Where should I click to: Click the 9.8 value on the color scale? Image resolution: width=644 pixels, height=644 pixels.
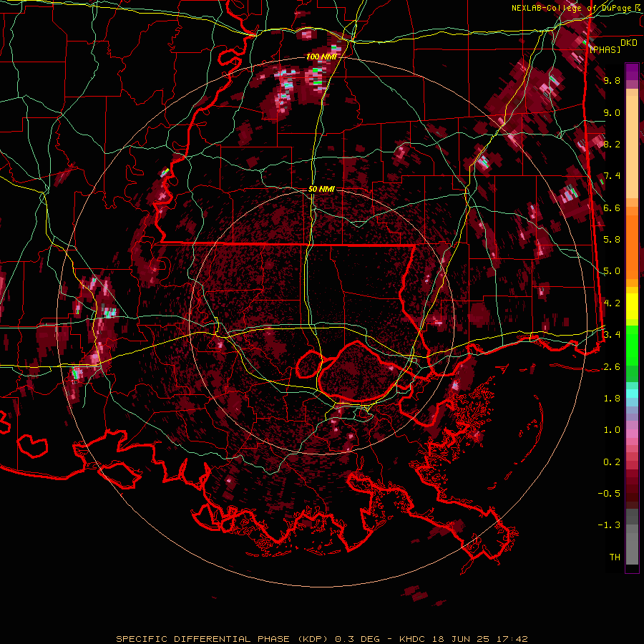(x=612, y=81)
